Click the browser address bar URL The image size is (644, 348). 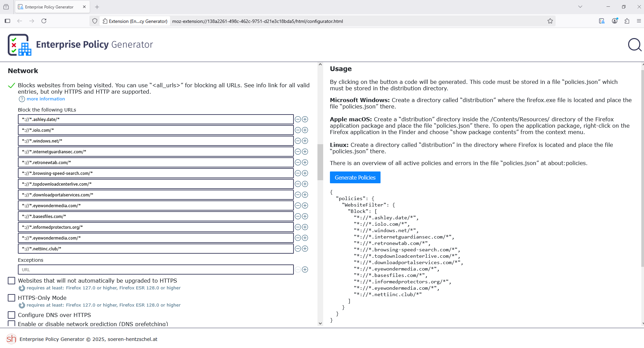point(257,21)
